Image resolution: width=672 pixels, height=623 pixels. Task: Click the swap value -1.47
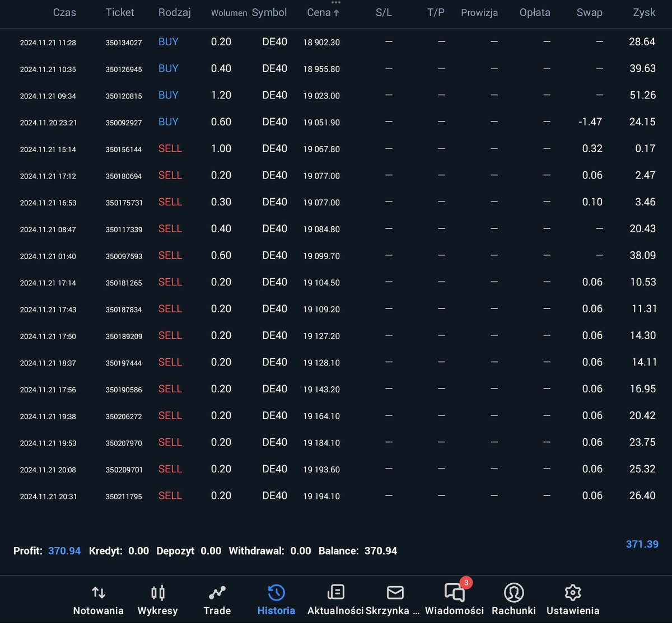590,122
